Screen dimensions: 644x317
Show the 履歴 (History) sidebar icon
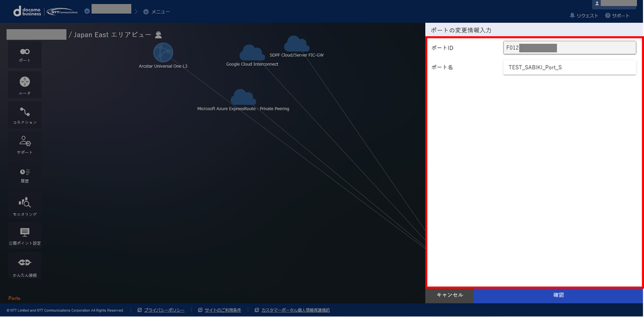[x=25, y=175]
